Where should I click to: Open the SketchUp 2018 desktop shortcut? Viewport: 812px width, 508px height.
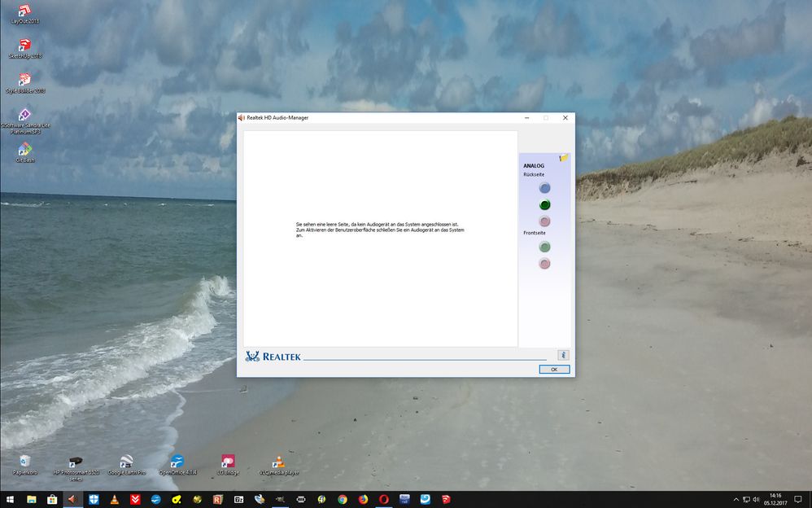[x=25, y=46]
